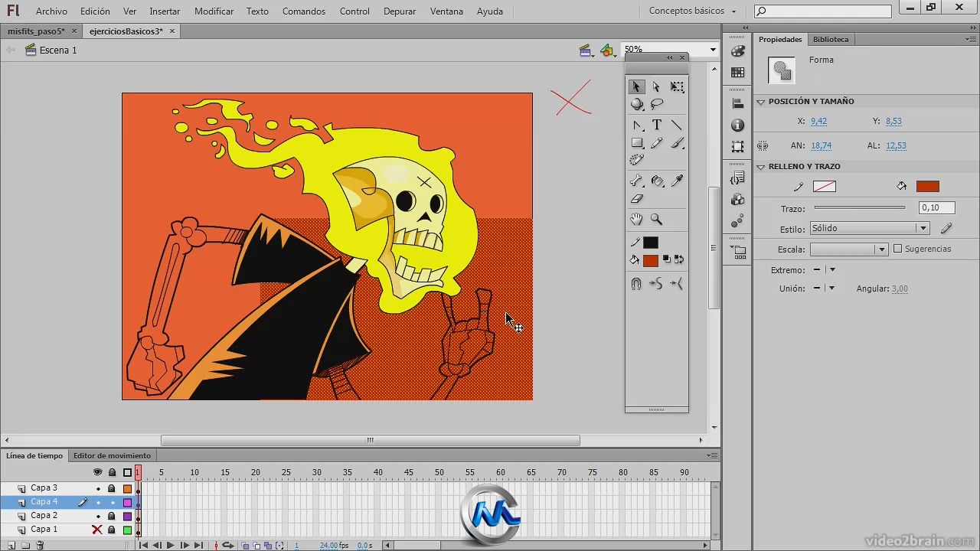
Task: Toggle Snap to Objects magnet
Action: (636, 284)
